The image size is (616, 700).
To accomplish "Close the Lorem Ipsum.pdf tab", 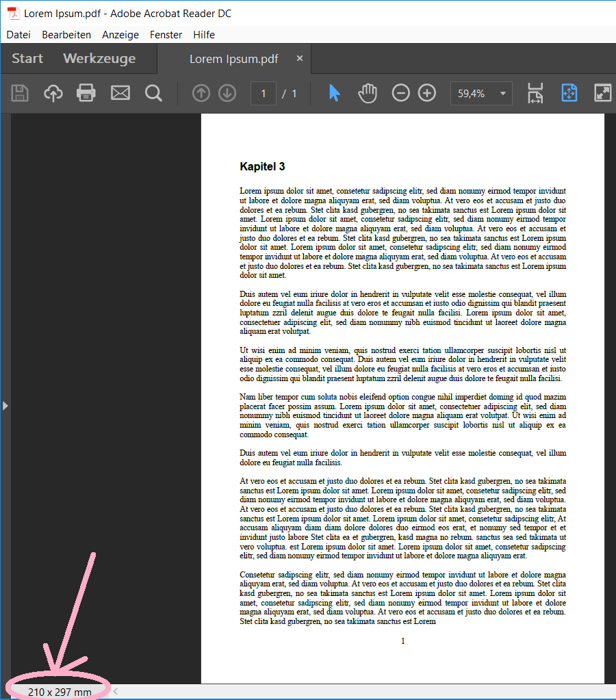I will point(299,59).
